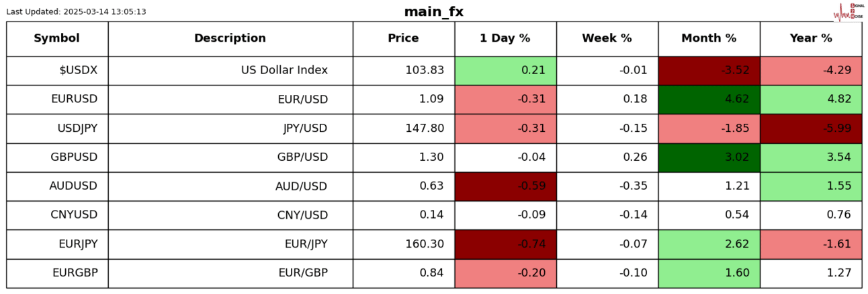This screenshot has height=294, width=868.
Task: Click the Price column header
Action: 403,38
